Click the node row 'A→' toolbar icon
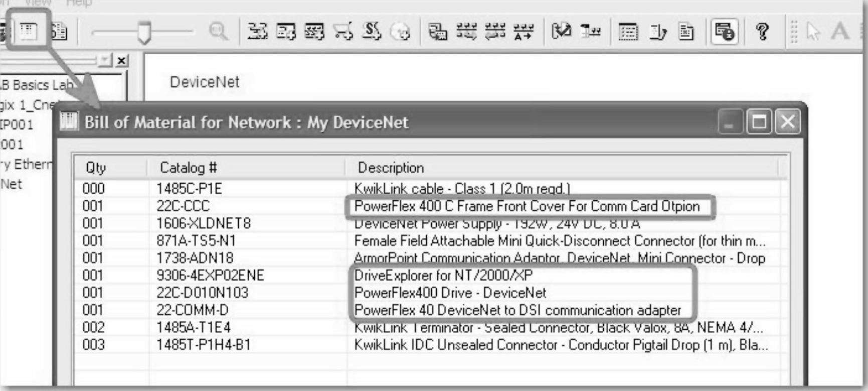This screenshot has width=868, height=391. [x=524, y=32]
